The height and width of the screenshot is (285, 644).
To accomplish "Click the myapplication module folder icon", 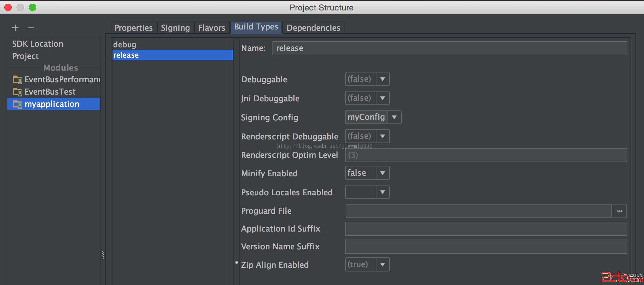I will 17,104.
